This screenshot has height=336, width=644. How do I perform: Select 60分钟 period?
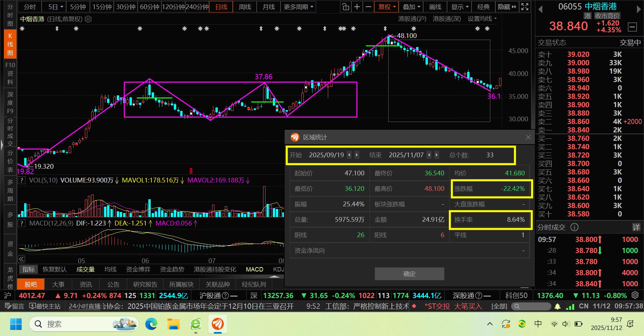pyautogui.click(x=149, y=7)
